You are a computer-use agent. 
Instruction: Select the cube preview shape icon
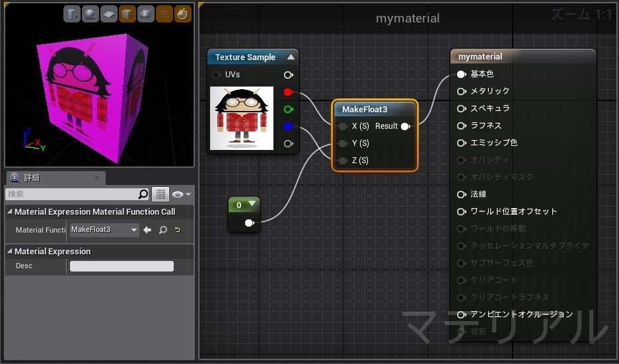(x=127, y=14)
